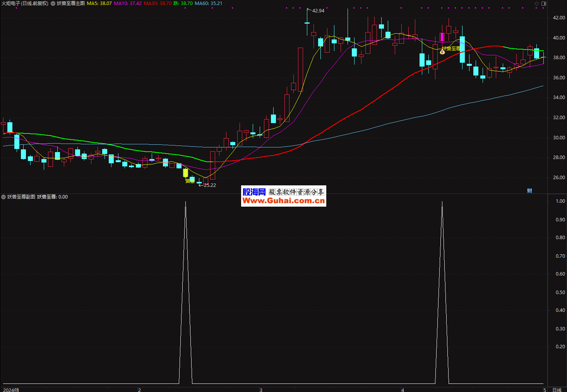Click the 财 financial marker icon
The height and width of the screenshot is (392, 567).
(529, 190)
